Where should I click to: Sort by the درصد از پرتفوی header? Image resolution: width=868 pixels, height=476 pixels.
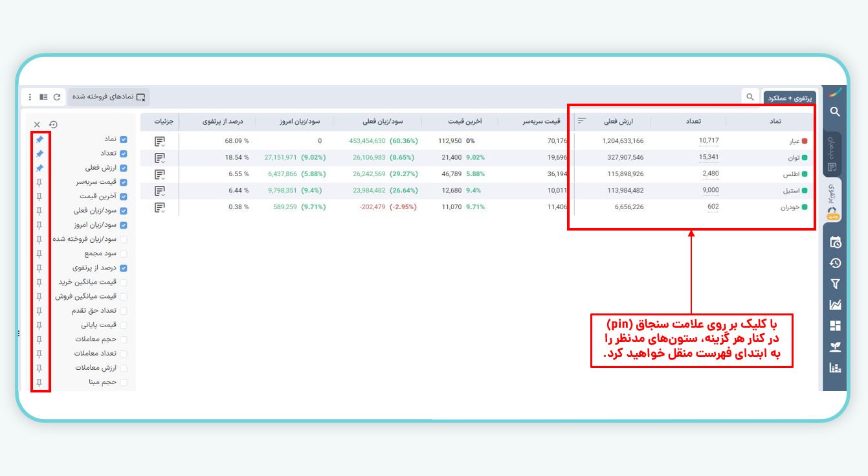[x=223, y=121]
